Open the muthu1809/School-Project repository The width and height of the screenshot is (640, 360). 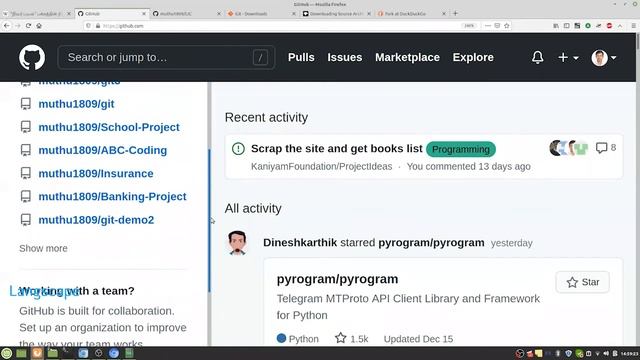click(x=109, y=127)
